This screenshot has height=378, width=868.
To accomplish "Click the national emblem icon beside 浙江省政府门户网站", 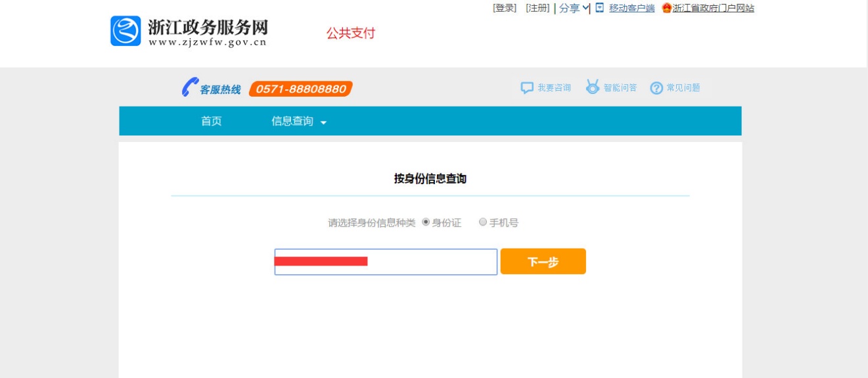I will click(x=667, y=9).
